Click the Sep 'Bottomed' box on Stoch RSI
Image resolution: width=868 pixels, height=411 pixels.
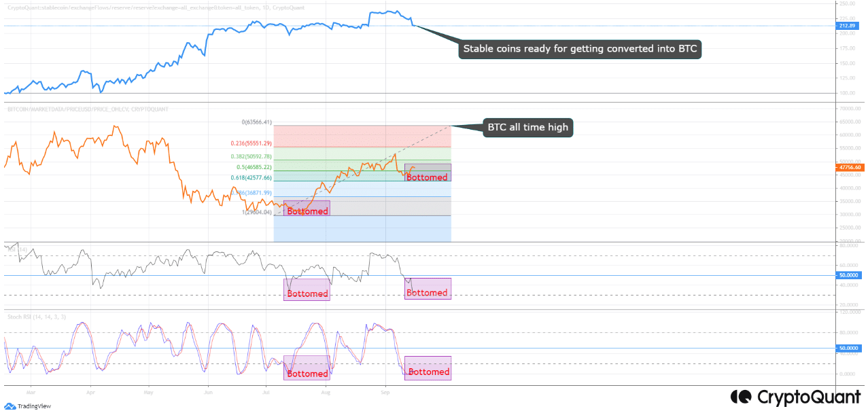coord(428,368)
